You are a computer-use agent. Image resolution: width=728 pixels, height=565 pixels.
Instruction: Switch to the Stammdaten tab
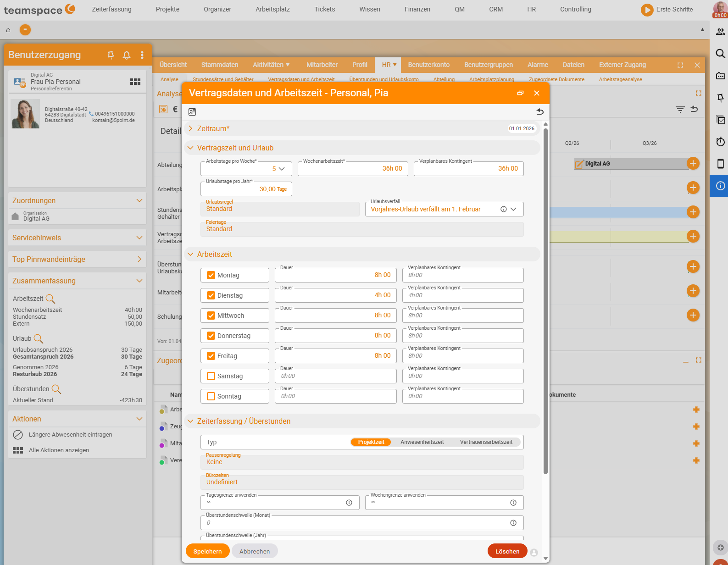tap(220, 65)
